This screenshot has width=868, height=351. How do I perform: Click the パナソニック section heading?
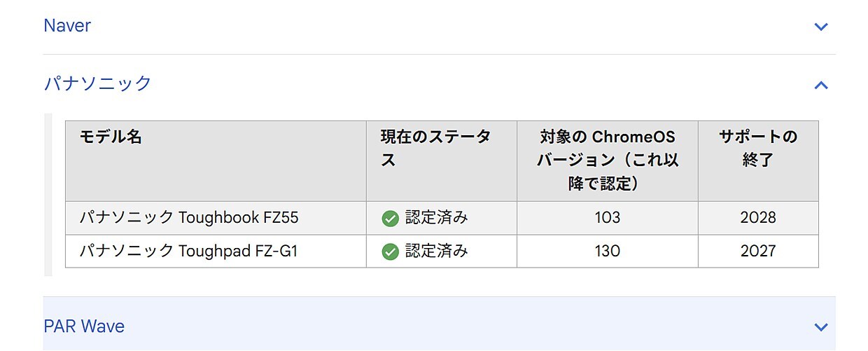pos(97,84)
